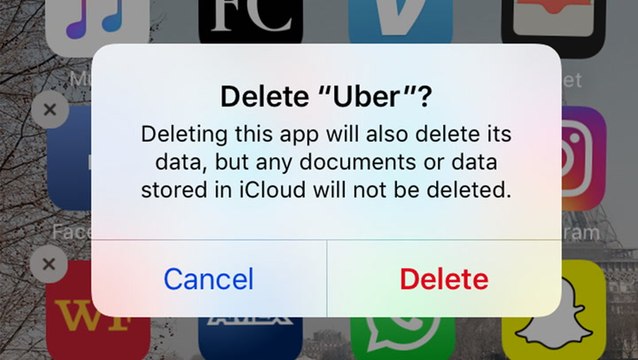This screenshot has width=638, height=360.
Task: Click the Wallet app label text
Action: [572, 80]
